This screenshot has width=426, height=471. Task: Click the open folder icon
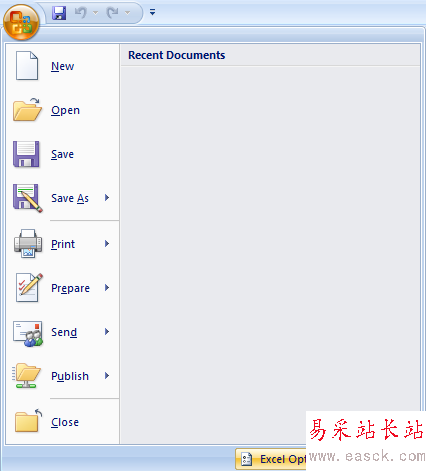[27, 110]
